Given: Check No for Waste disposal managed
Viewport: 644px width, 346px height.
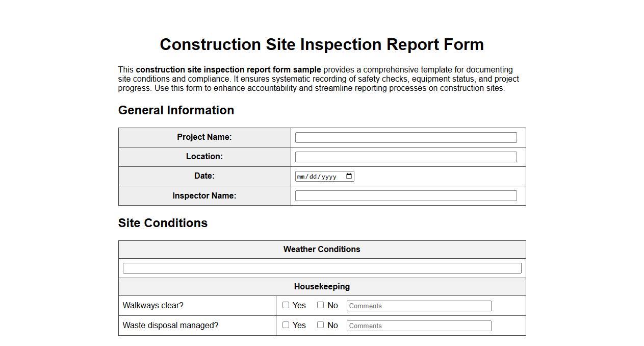Looking at the screenshot, I should (x=320, y=325).
